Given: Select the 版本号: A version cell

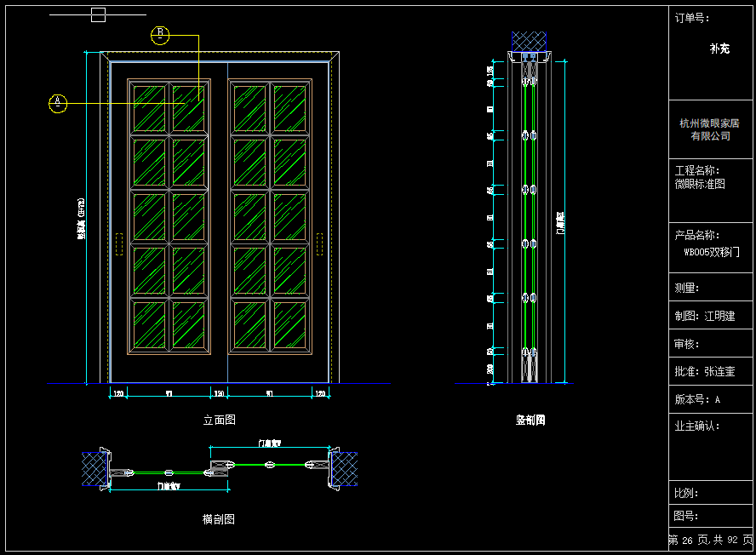Looking at the screenshot, I should tap(697, 399).
